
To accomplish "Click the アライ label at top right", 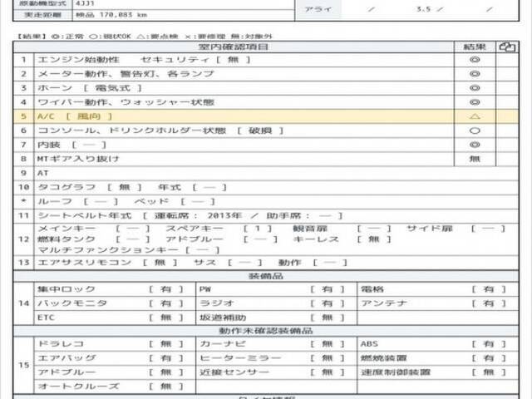I will coord(318,9).
